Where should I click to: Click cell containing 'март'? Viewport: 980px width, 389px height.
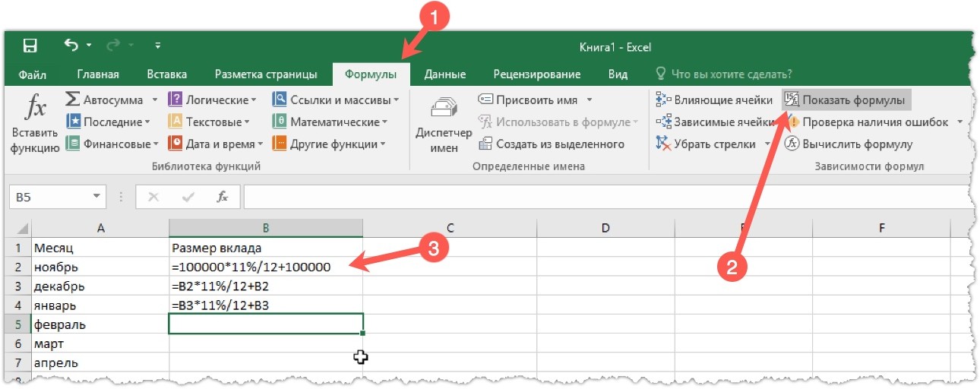pos(100,343)
